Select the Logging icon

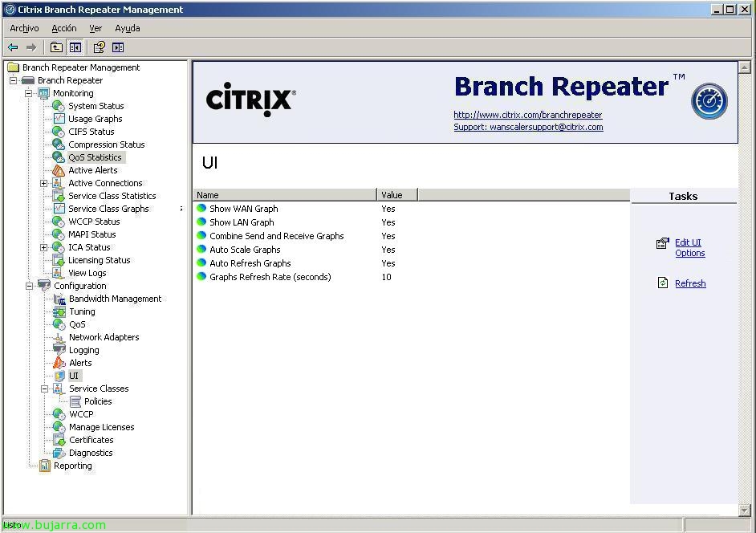tap(59, 350)
